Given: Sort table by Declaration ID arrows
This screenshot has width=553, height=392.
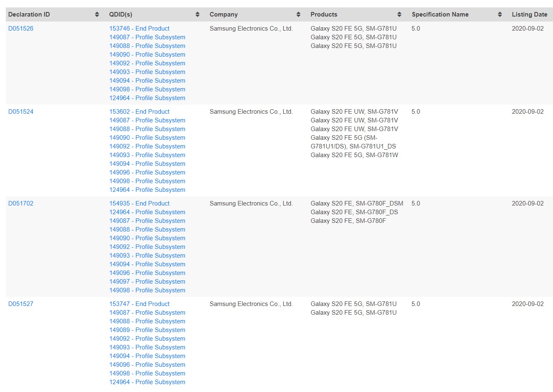Looking at the screenshot, I should coord(97,14).
